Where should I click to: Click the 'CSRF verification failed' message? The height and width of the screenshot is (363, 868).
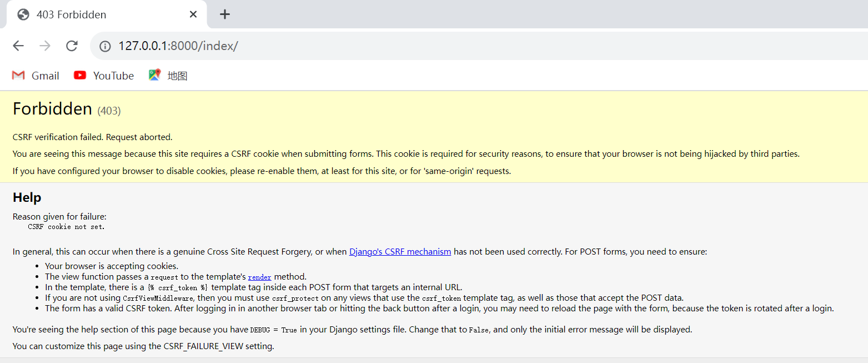92,137
